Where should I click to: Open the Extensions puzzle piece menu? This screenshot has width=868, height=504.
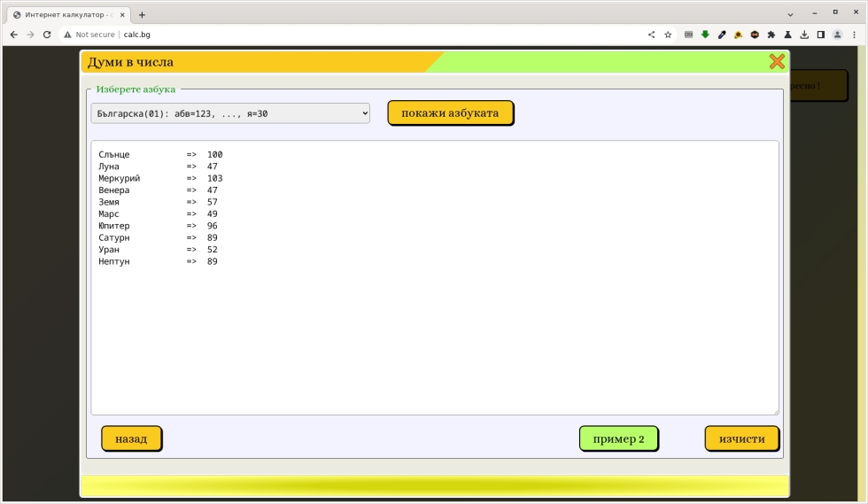tap(771, 35)
